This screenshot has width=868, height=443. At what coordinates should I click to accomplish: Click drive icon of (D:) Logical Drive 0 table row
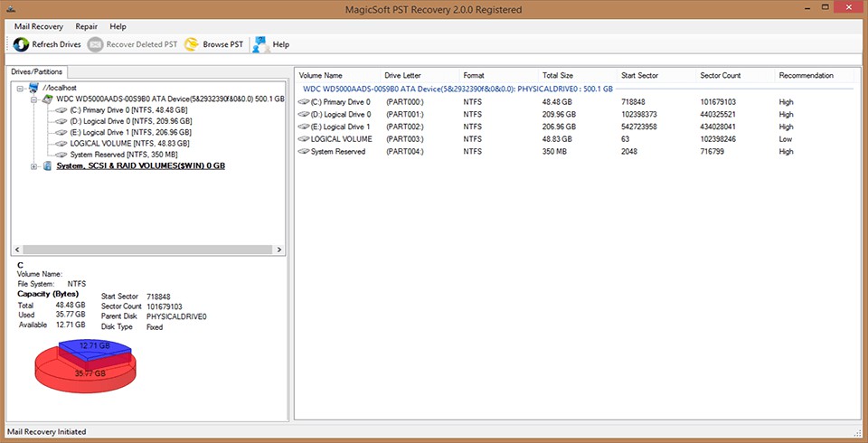tap(304, 115)
